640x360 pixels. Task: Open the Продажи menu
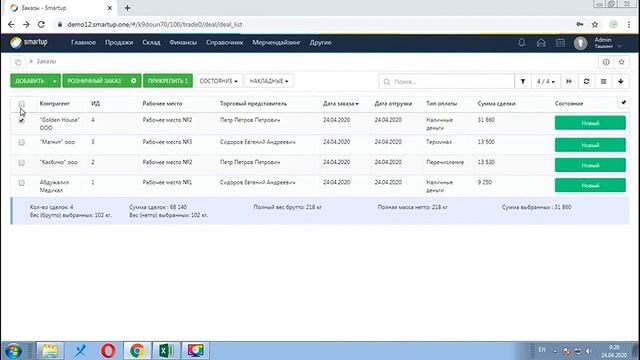click(x=119, y=42)
